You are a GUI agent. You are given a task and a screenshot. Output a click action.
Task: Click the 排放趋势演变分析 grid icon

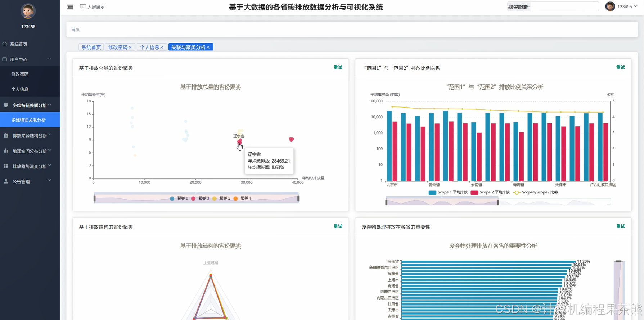(x=6, y=166)
